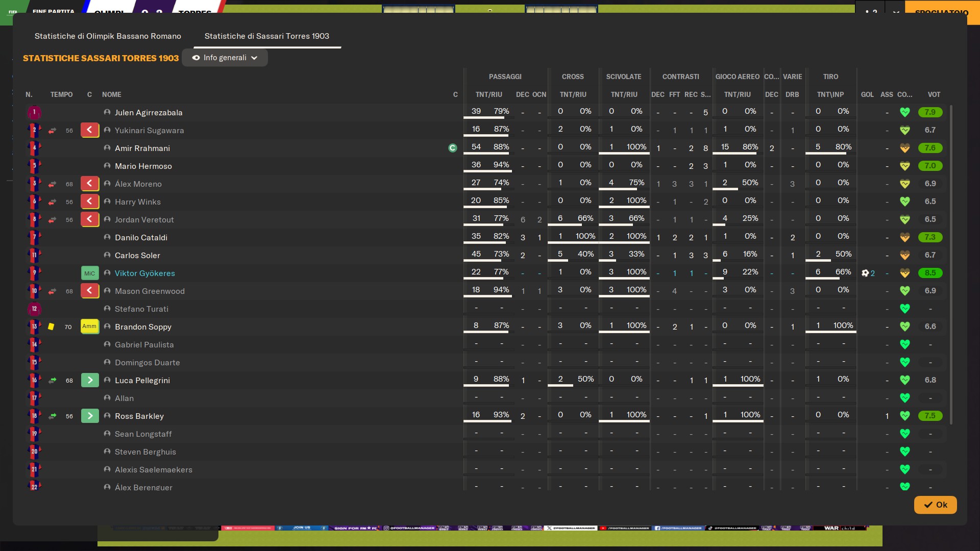Click the MiC badge next to Gyökeres
980x551 pixels.
tap(90, 273)
